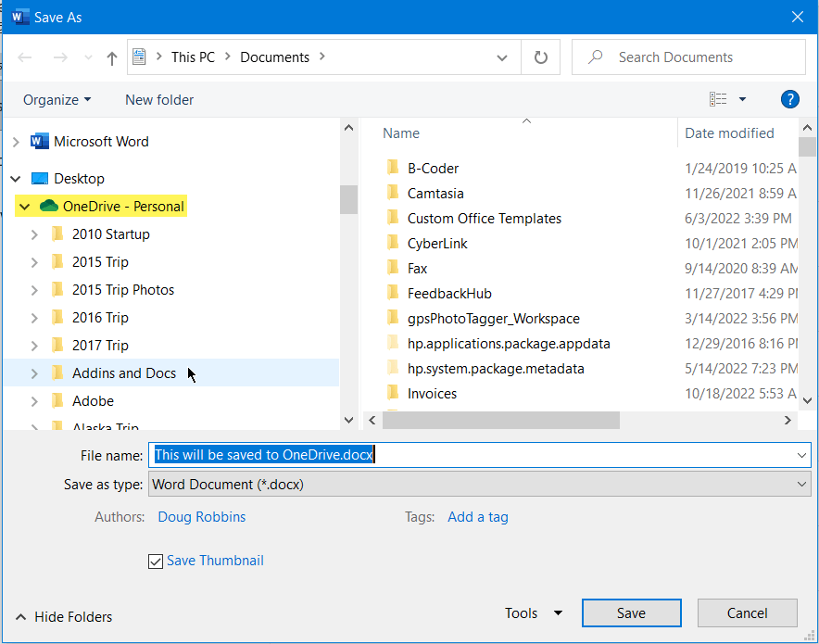Select the B-Coder folder icon
The image size is (819, 644).
[x=393, y=168]
